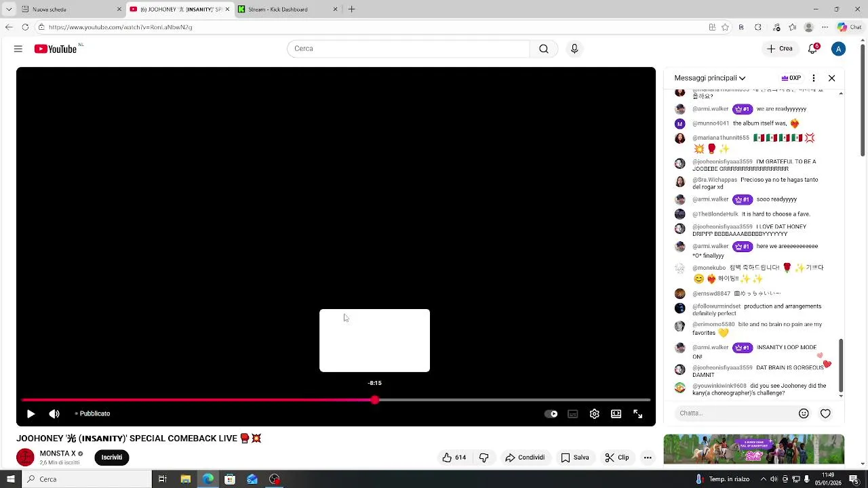Enter full screen mode
Image resolution: width=868 pixels, height=488 pixels.
point(638,414)
